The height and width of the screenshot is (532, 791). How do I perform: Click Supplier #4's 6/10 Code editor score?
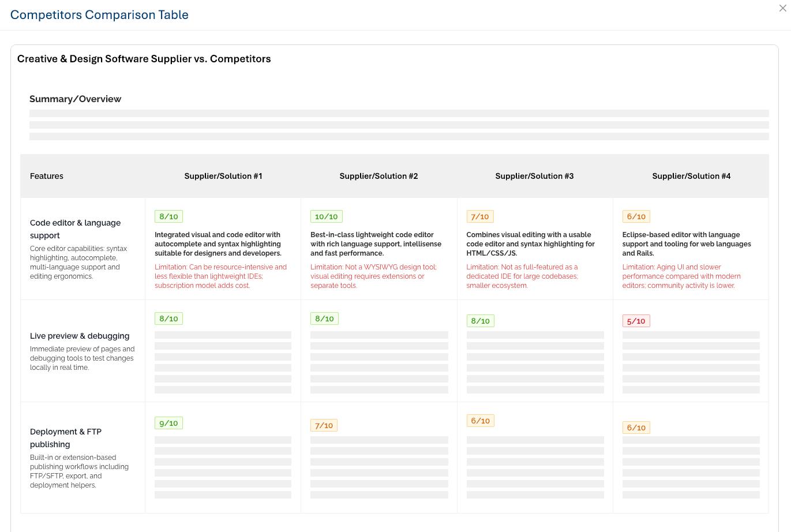pos(636,216)
